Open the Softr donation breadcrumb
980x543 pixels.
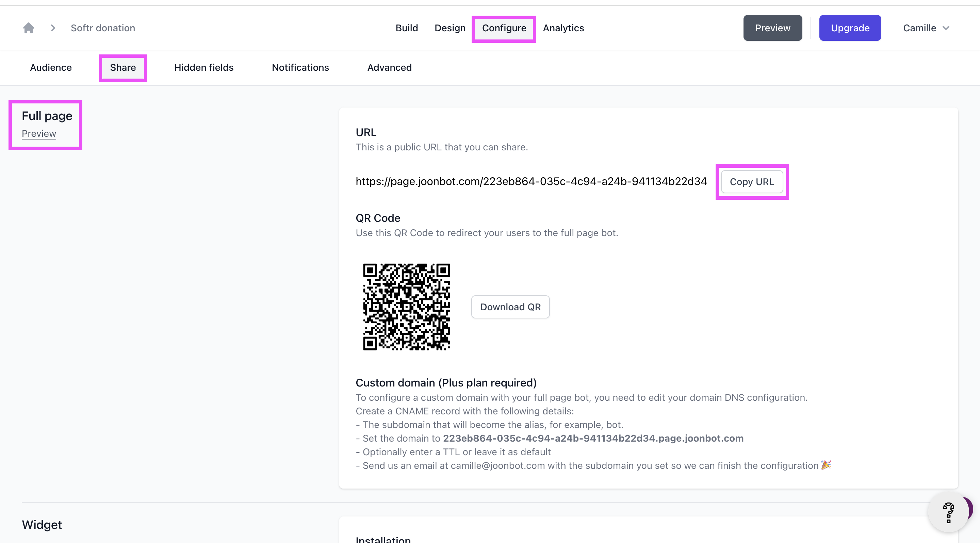click(x=103, y=28)
